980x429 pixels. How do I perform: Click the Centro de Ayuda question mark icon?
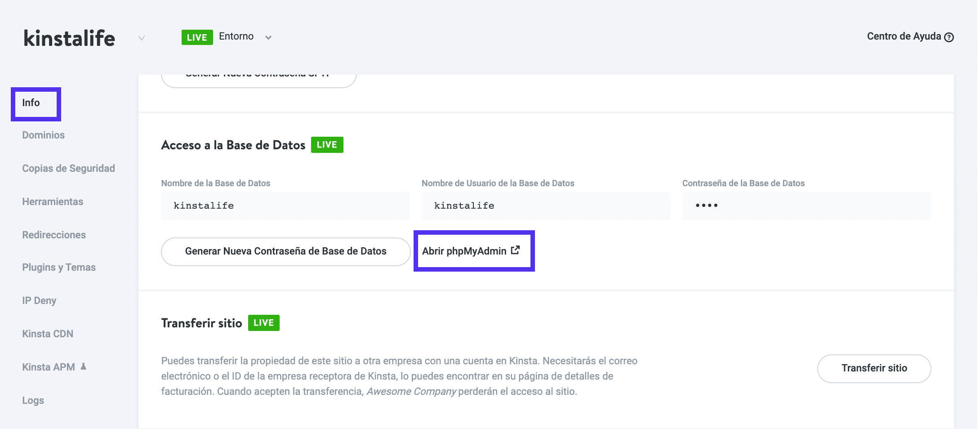(949, 37)
